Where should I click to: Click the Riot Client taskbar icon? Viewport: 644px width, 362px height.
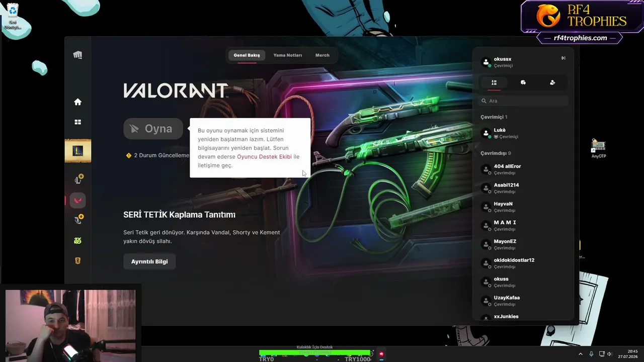click(381, 354)
